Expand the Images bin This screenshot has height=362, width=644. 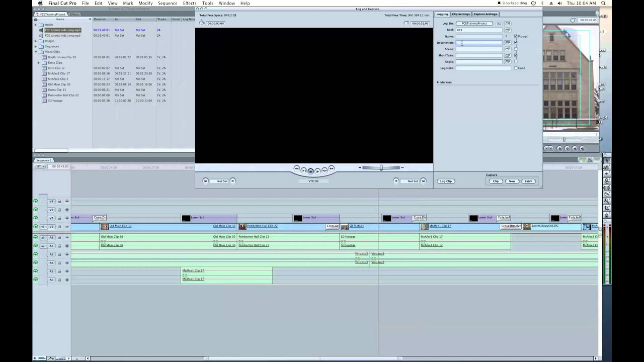(36, 41)
